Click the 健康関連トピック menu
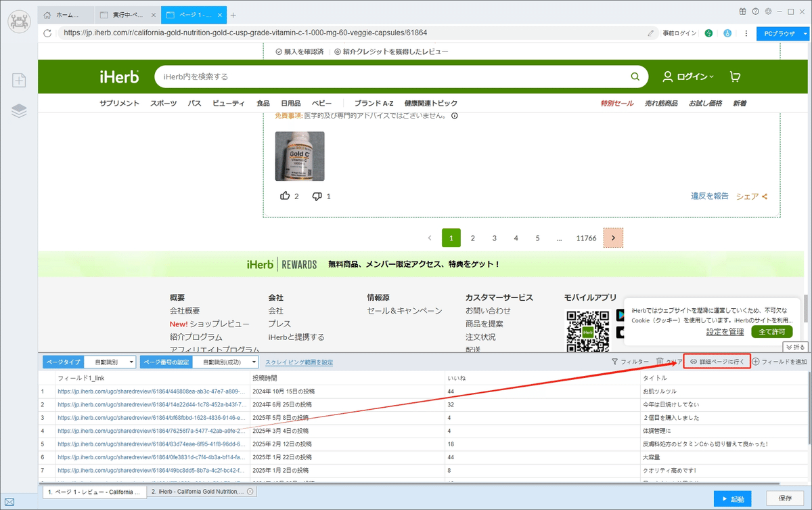812x510 pixels. click(430, 103)
